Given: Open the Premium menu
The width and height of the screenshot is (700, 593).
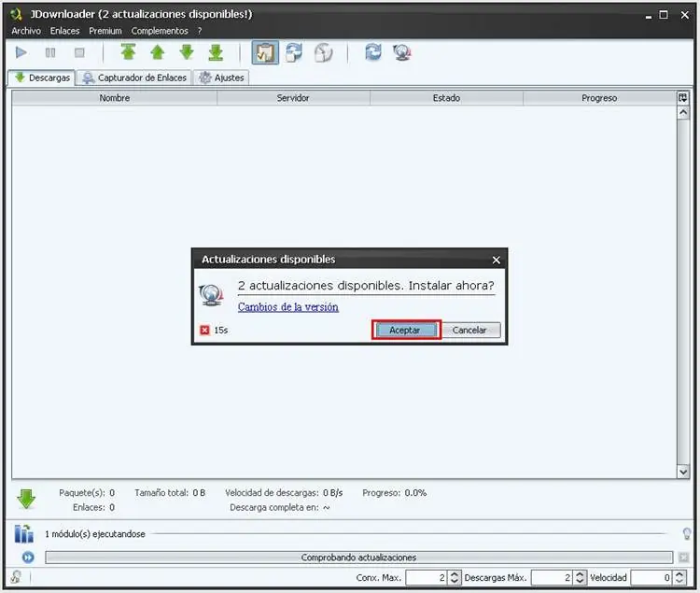Looking at the screenshot, I should [105, 31].
